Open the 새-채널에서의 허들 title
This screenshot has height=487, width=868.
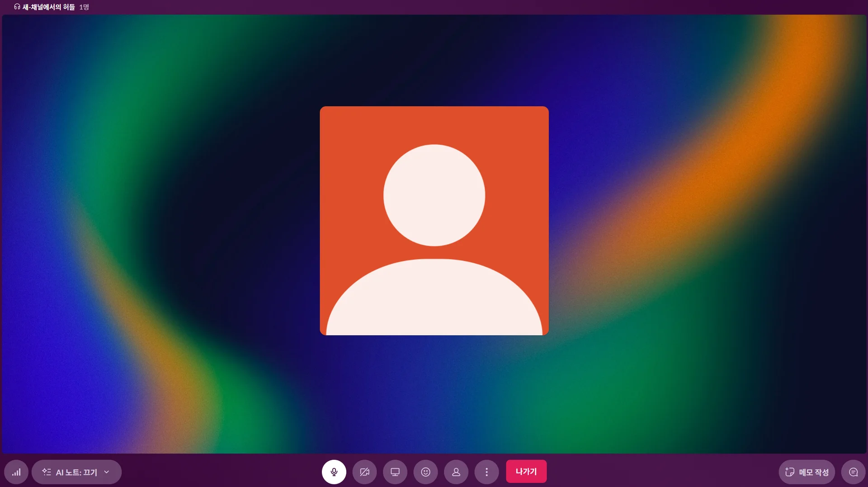(x=49, y=7)
